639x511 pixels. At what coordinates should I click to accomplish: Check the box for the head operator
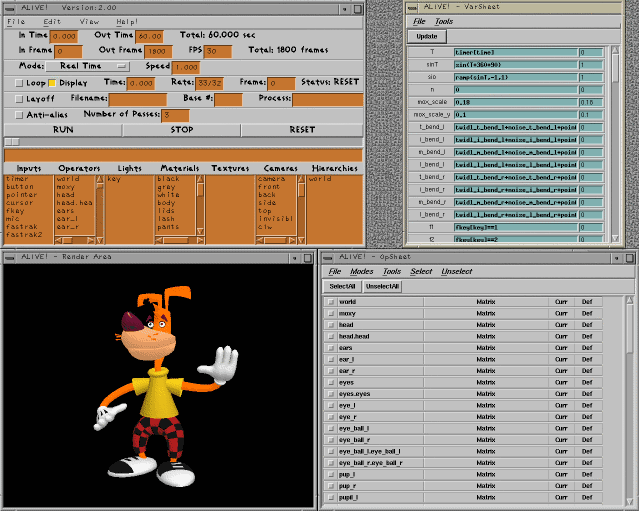[x=331, y=324]
